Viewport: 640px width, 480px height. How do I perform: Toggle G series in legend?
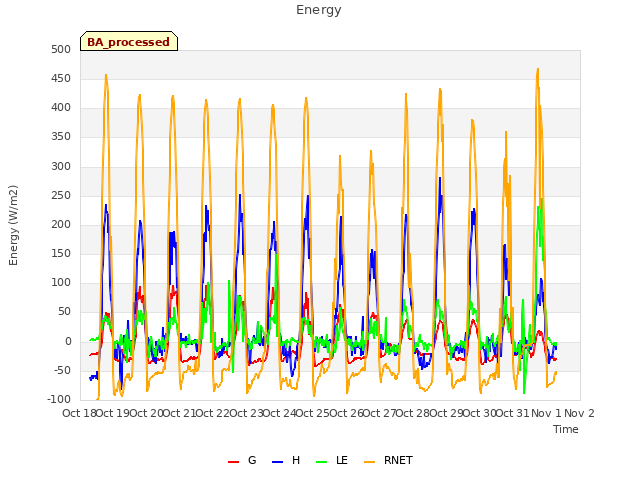[242, 460]
